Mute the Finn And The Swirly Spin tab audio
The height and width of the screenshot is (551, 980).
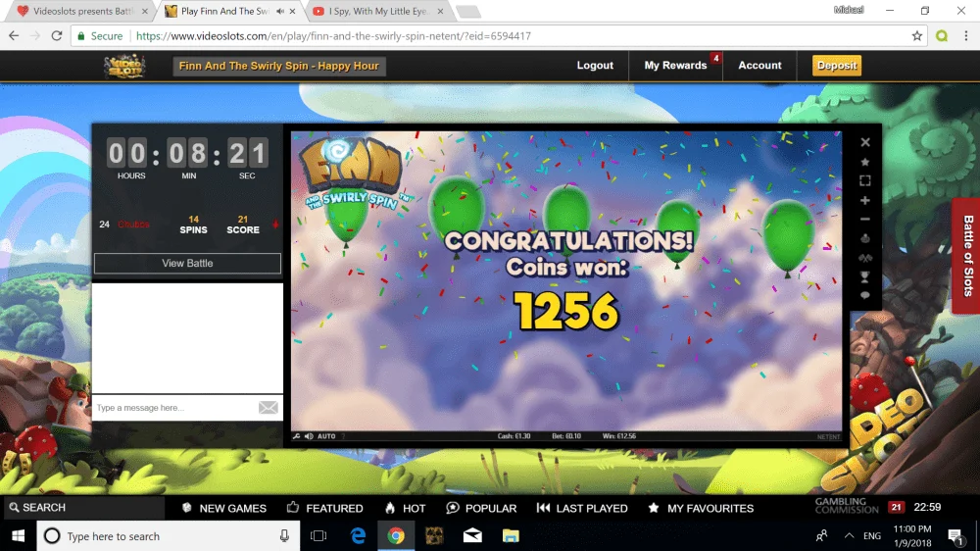click(x=280, y=11)
